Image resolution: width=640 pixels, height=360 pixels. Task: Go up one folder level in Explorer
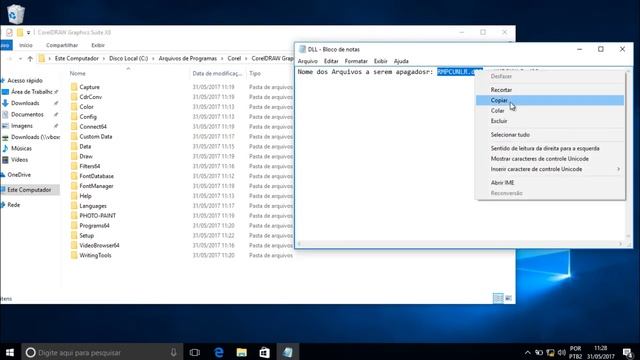coord(30,59)
